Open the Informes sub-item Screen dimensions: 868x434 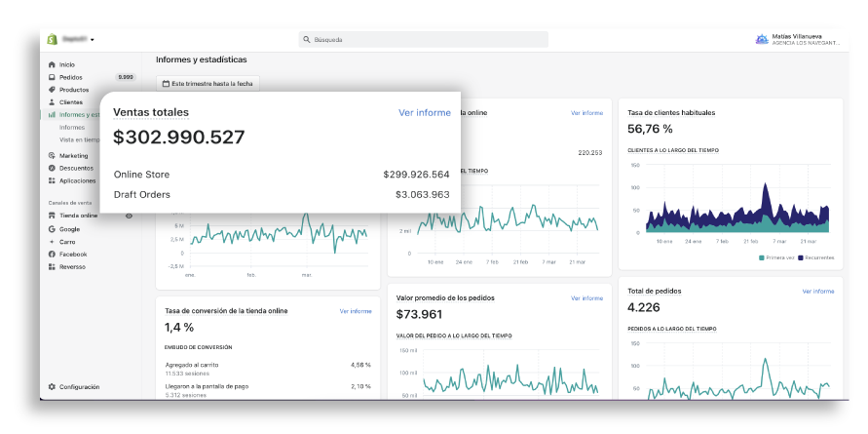point(72,128)
